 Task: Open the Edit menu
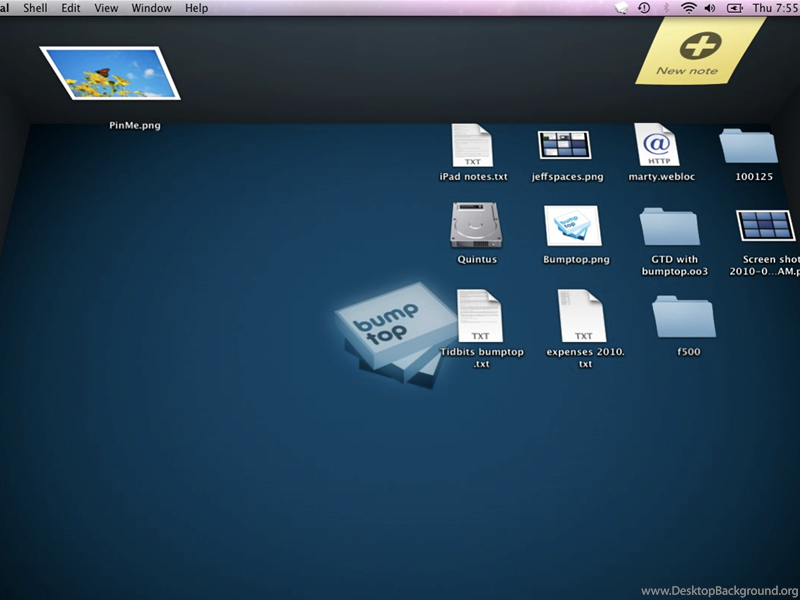[71, 8]
